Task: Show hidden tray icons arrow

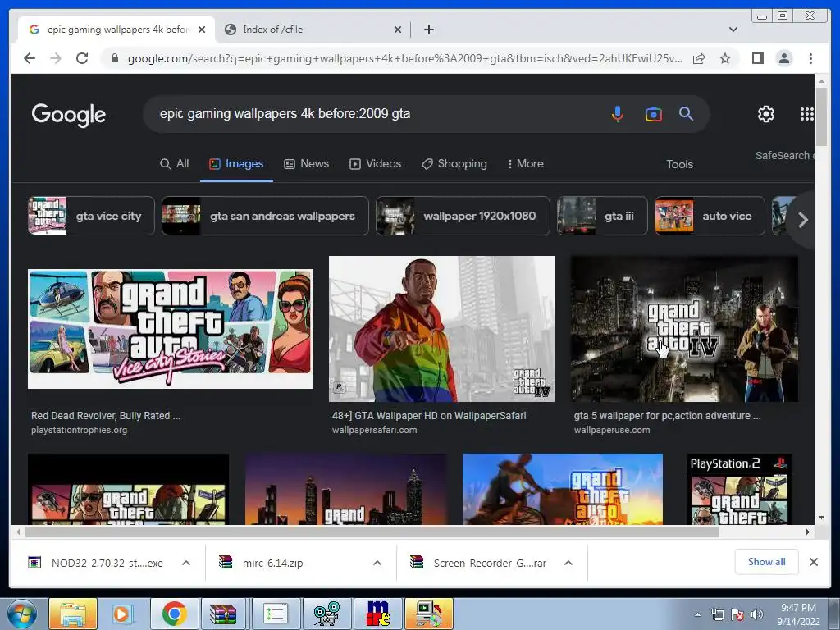Action: [697, 614]
